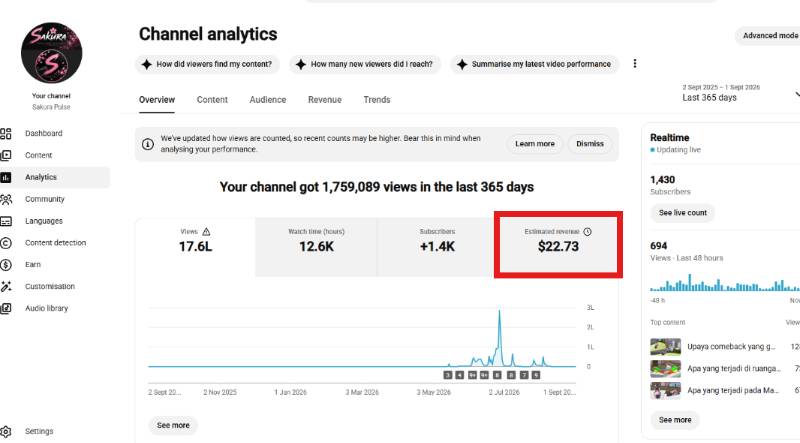Click 'How many new viewers did I reach?' chip
800x443 pixels.
[365, 64]
